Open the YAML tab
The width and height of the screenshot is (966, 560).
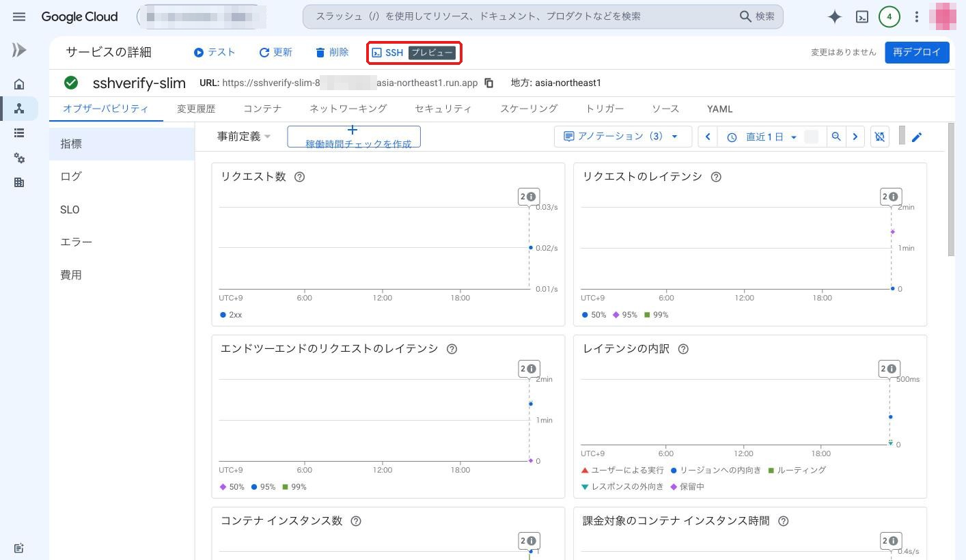point(720,109)
